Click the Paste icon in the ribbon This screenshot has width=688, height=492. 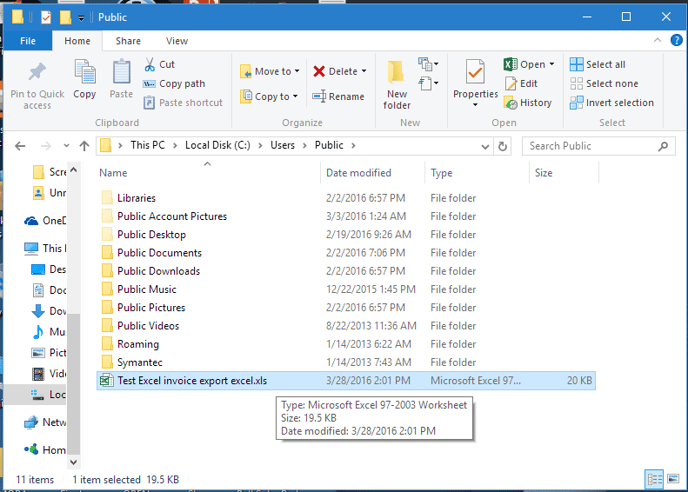coord(121,74)
